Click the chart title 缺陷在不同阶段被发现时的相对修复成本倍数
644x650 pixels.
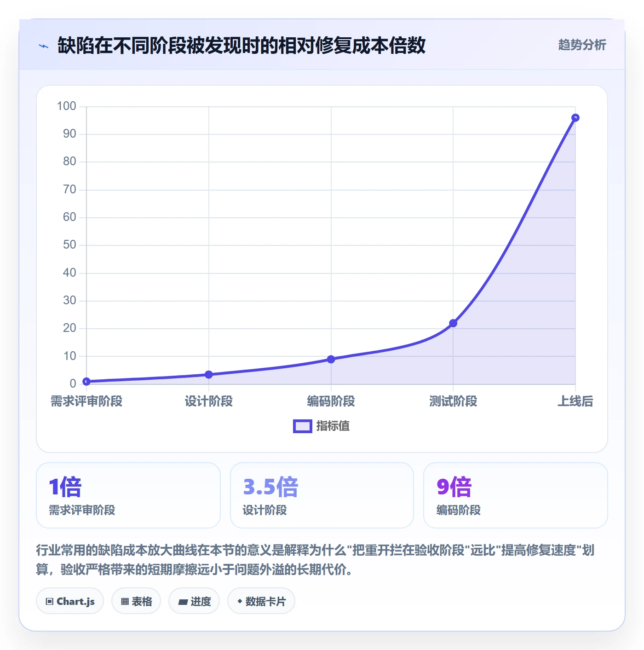coord(241,46)
